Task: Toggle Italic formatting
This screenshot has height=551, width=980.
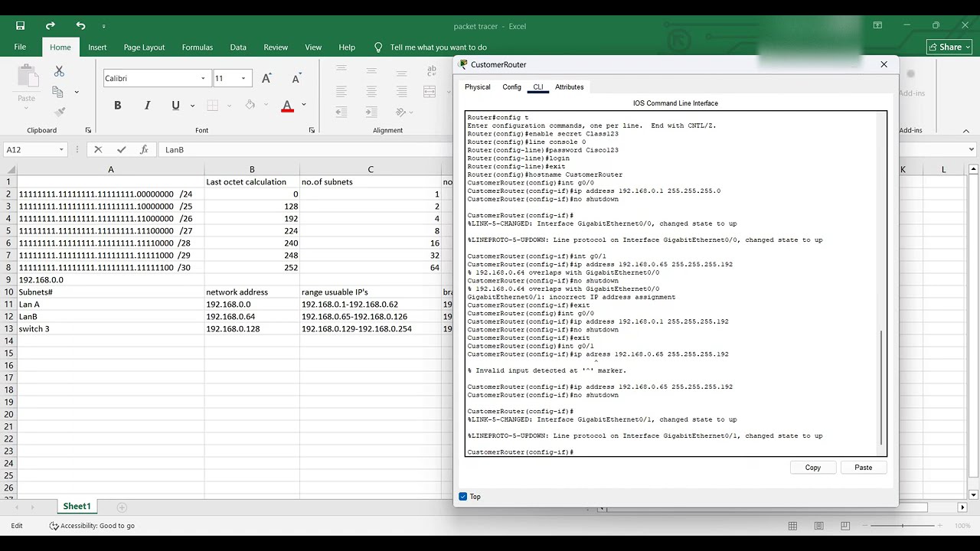Action: click(x=147, y=106)
